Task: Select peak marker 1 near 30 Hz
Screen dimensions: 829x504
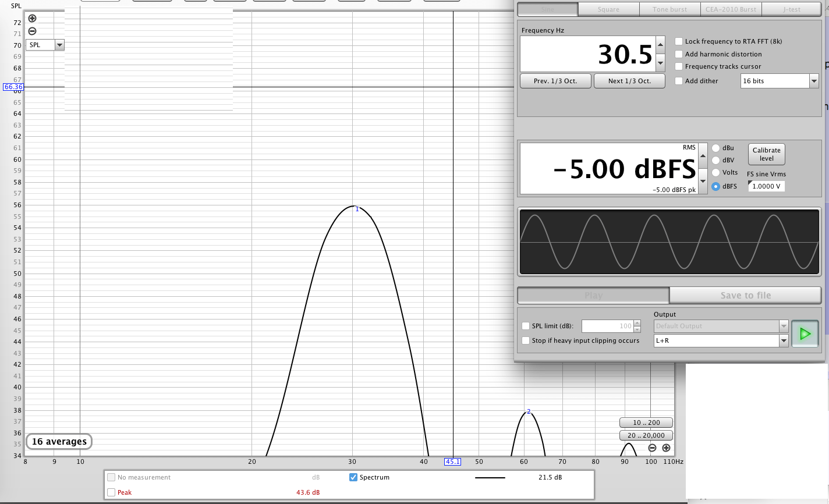Action: tap(357, 209)
